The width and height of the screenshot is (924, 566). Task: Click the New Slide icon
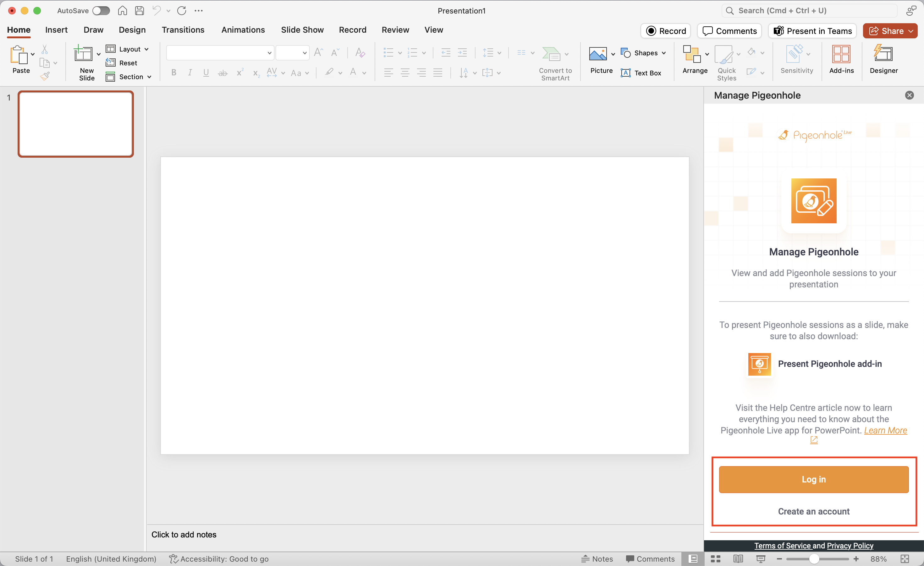point(83,54)
